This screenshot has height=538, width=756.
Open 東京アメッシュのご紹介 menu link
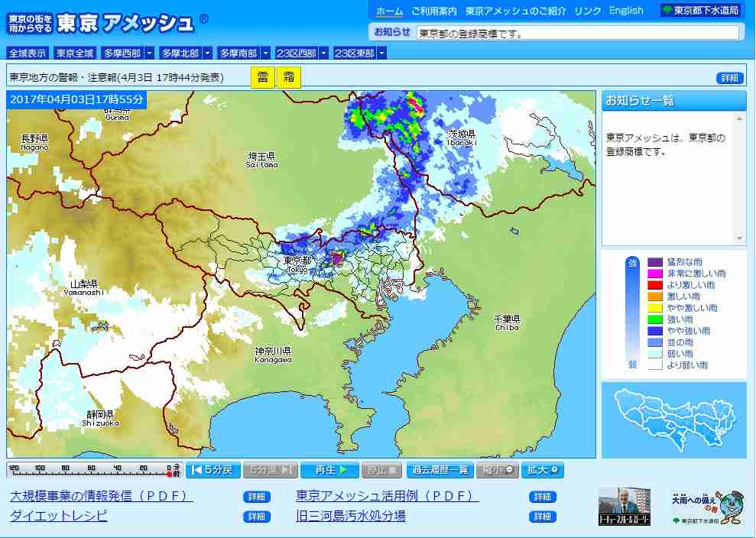coord(515,11)
